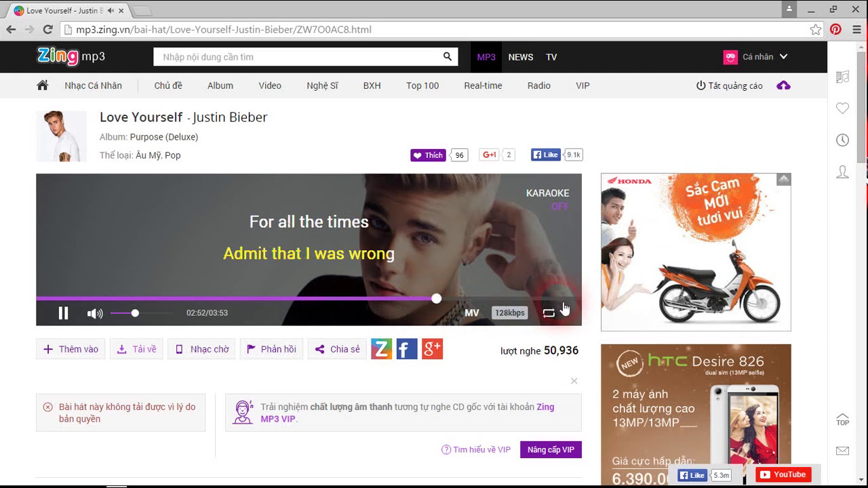This screenshot has height=488, width=868.
Task: Click browser reload button
Action: (47, 29)
